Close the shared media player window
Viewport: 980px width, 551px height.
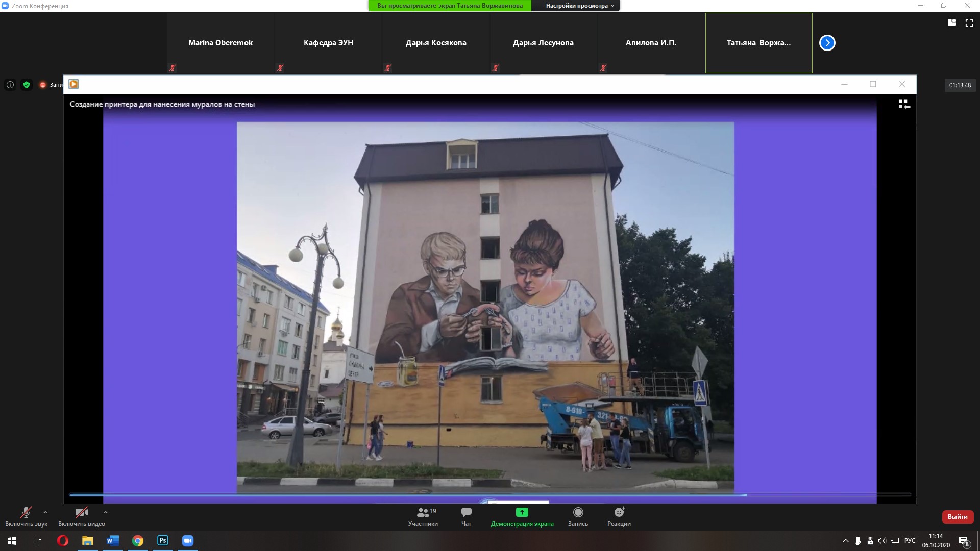[x=902, y=84]
